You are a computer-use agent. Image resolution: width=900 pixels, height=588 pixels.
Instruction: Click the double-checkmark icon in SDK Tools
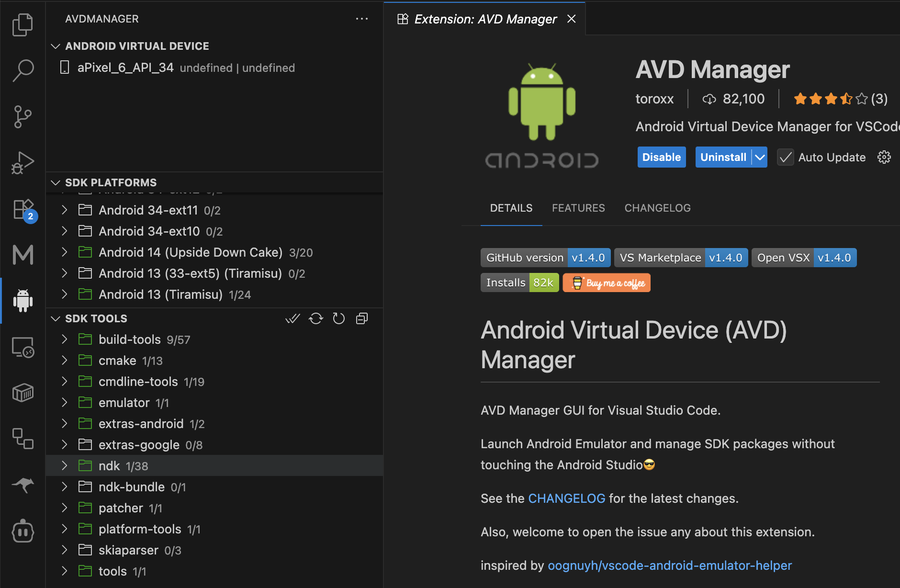(x=292, y=318)
